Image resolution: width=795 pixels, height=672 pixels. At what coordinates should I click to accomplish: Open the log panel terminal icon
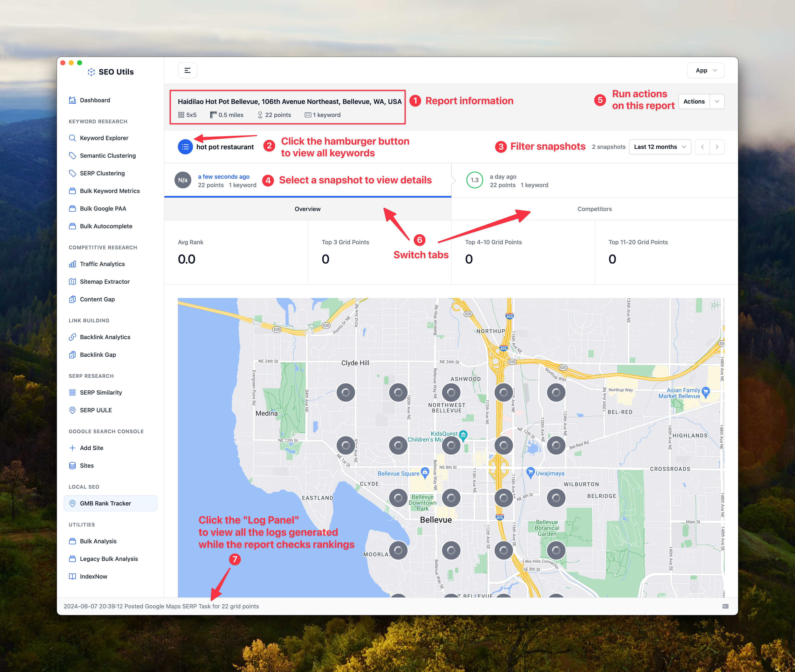click(x=725, y=606)
